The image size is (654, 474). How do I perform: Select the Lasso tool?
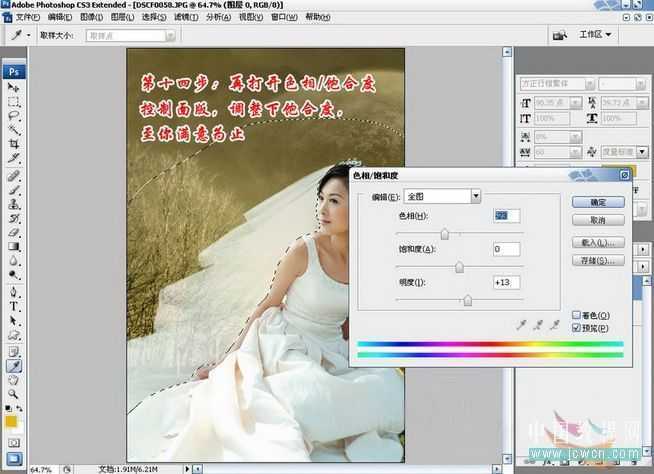coord(13,116)
